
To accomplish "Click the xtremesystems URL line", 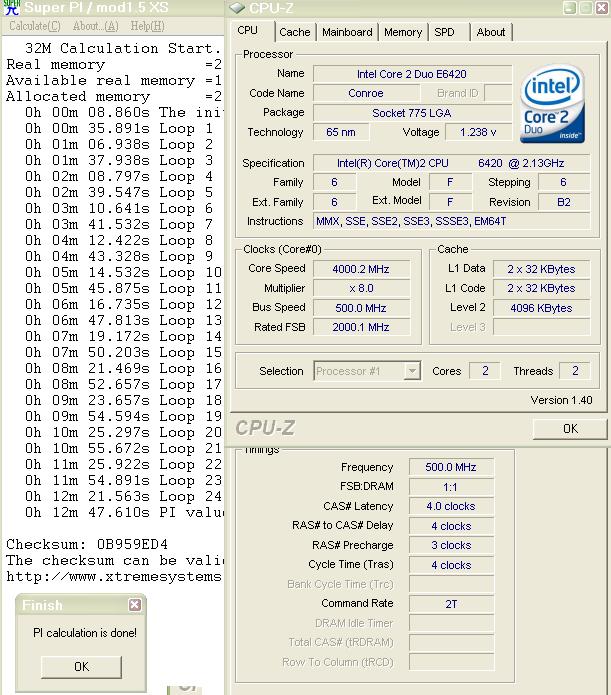I will (x=114, y=576).
